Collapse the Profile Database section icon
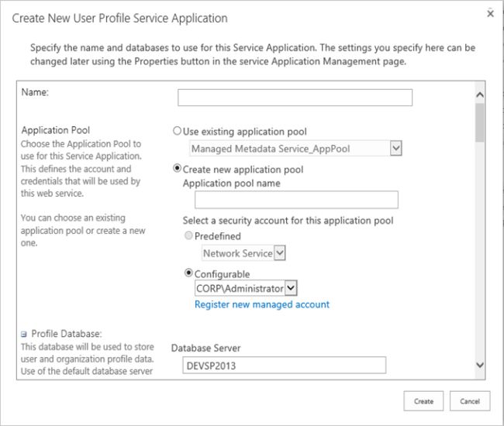This screenshot has width=504, height=426. point(24,334)
